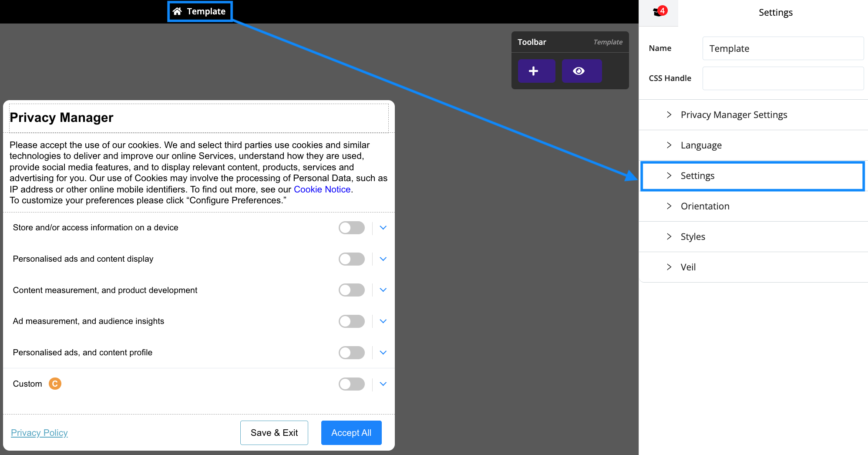Expand the Orientation section
Viewport: 868px width, 455px height.
(x=705, y=206)
